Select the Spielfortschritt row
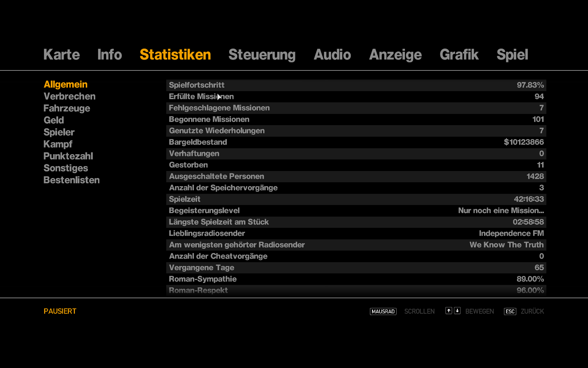The image size is (588, 368). 356,85
